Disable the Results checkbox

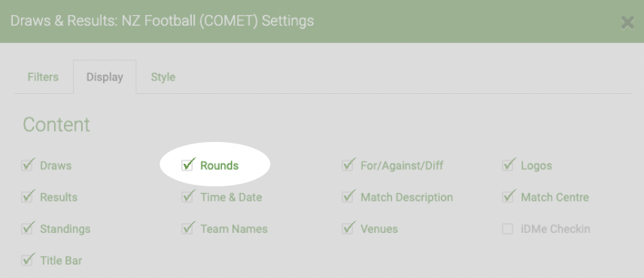tap(26, 197)
